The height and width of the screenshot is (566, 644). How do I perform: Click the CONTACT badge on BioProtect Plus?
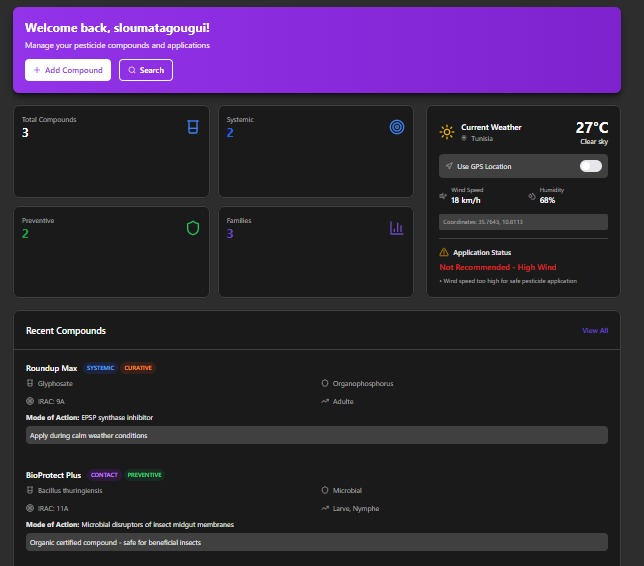click(x=104, y=475)
